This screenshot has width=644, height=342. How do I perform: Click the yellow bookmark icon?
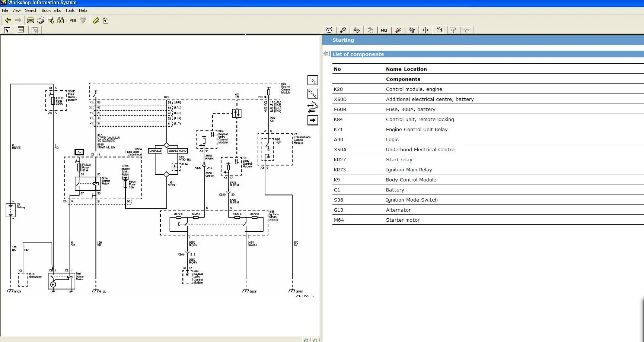(96, 20)
